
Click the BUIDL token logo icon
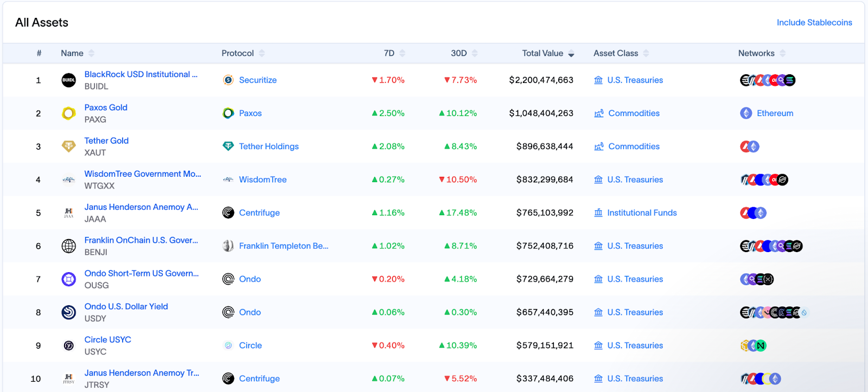coord(68,80)
